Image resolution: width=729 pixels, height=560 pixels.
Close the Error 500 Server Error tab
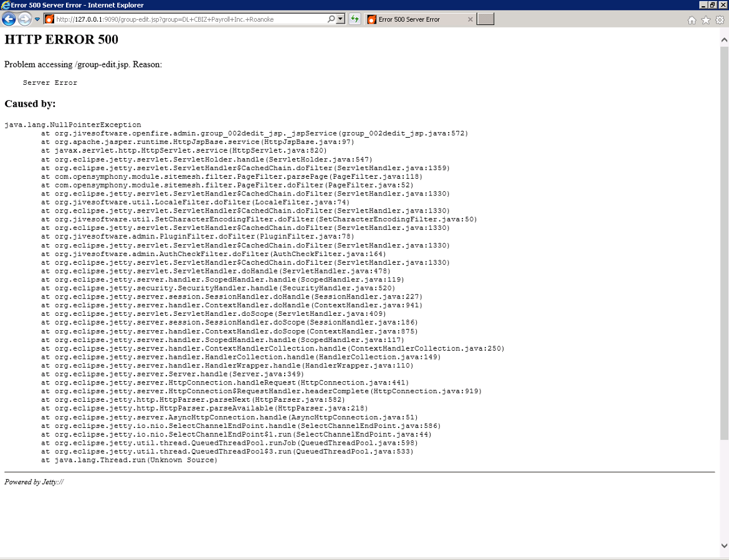[x=470, y=19]
